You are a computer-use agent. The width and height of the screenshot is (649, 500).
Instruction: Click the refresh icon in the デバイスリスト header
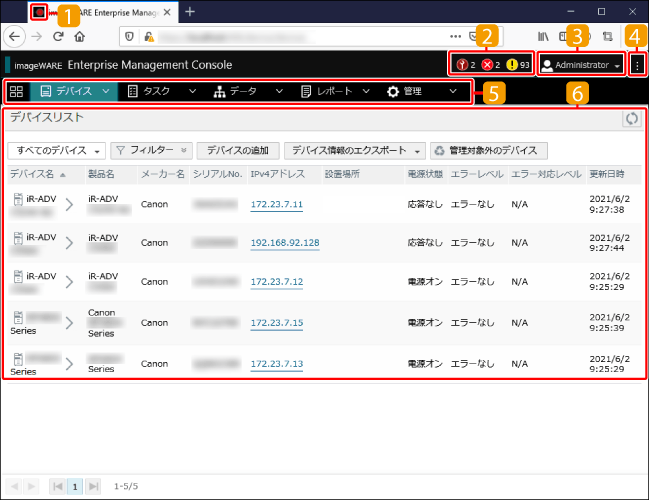630,119
